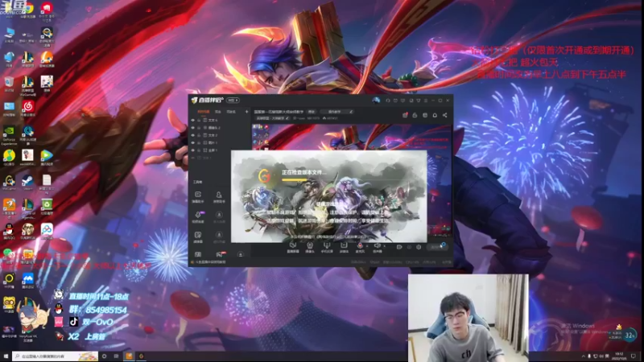Select the Tencent QQ penguin desktop icon
Viewport: 644px width, 362px height.
[x=9, y=231]
